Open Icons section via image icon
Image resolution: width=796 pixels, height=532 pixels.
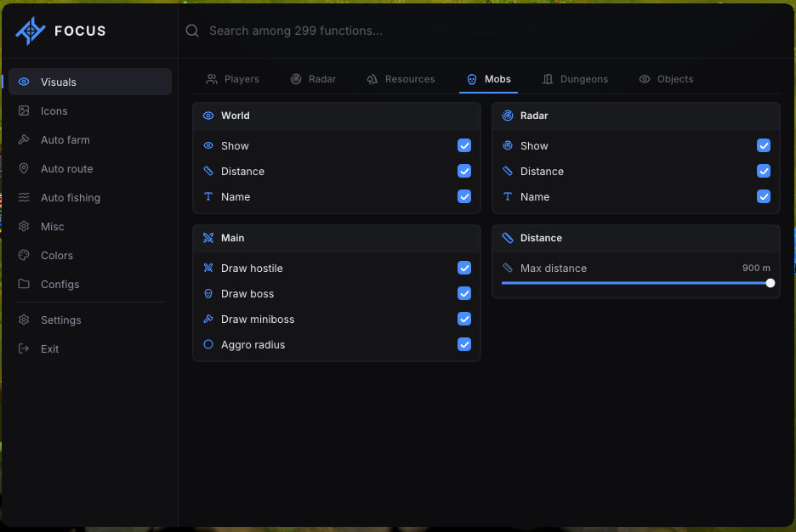(24, 110)
